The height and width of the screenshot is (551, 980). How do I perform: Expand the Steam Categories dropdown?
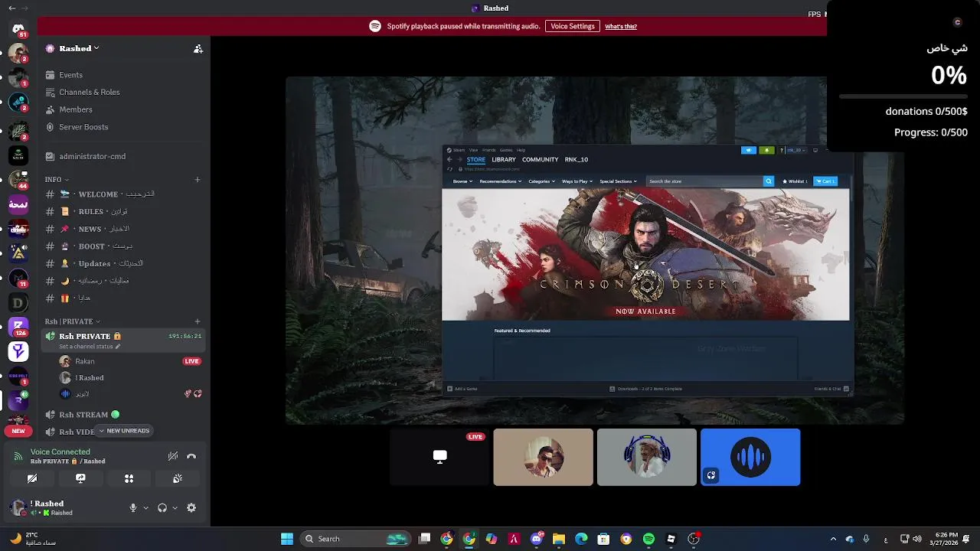[541, 181]
